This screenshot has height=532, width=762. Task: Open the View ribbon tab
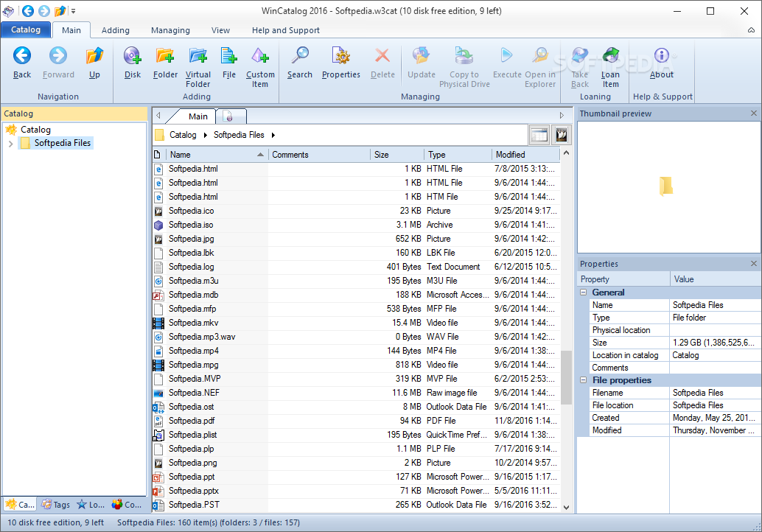(220, 30)
